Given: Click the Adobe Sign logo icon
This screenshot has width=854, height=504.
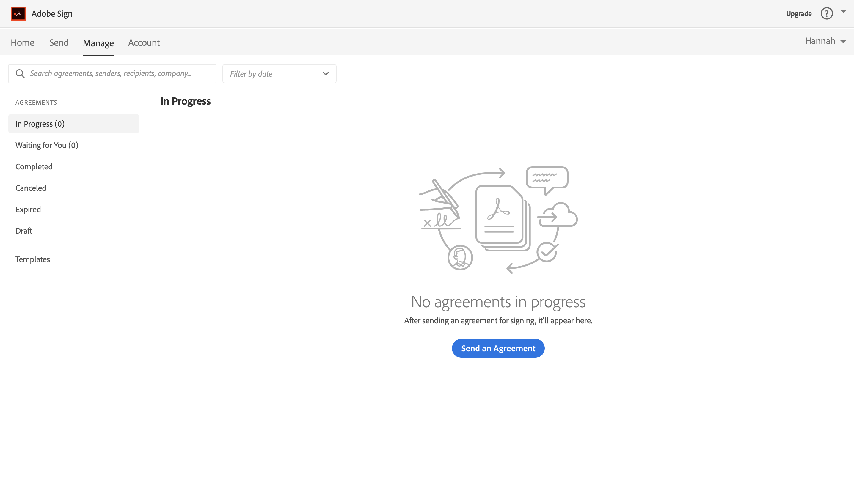Looking at the screenshot, I should coord(18,14).
